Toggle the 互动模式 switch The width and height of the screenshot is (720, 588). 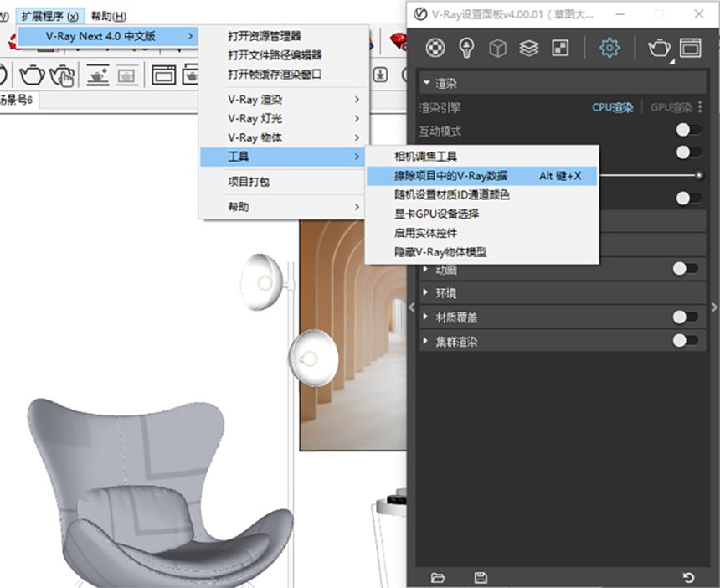(688, 130)
